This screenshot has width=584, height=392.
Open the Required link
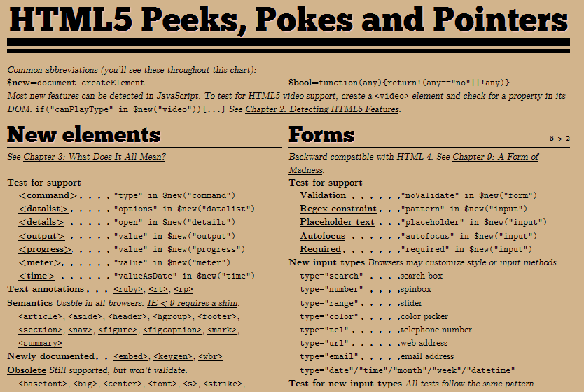320,249
